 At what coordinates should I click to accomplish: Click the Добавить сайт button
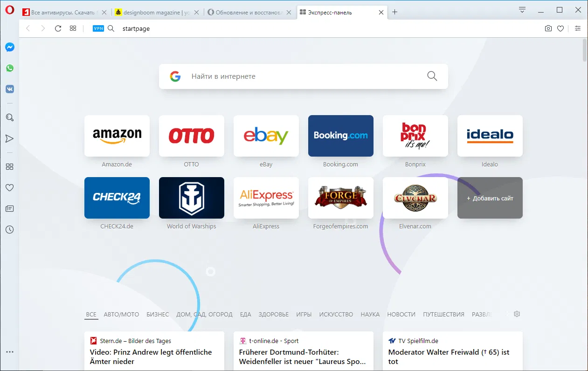(490, 198)
